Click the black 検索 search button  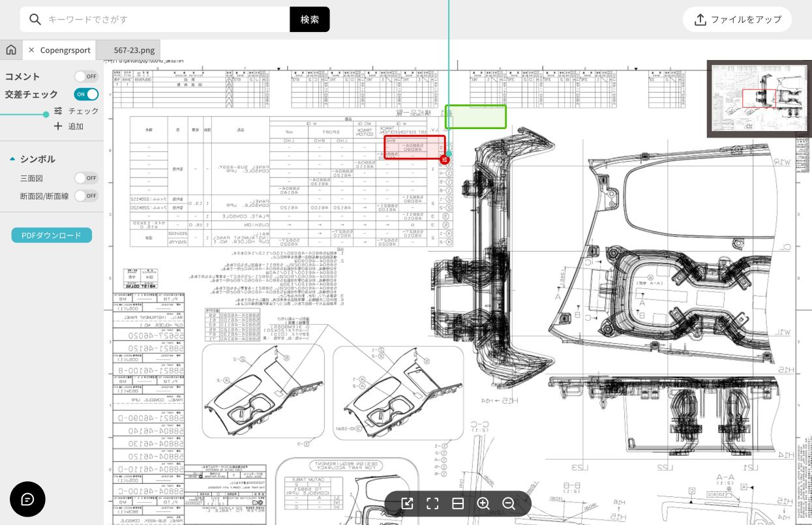[310, 19]
